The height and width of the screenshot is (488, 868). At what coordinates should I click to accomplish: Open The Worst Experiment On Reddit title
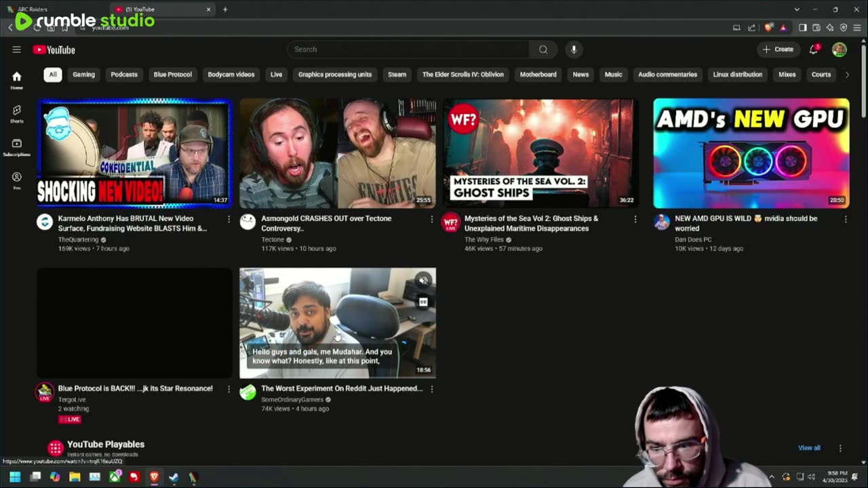342,388
